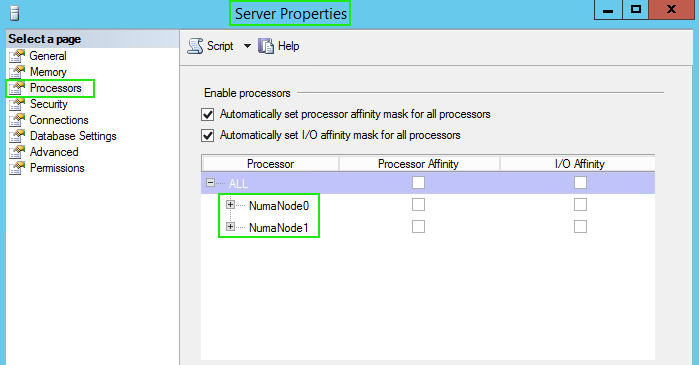The width and height of the screenshot is (699, 365).
Task: Enable Processor Affinity for NumaNode0
Action: [419, 205]
